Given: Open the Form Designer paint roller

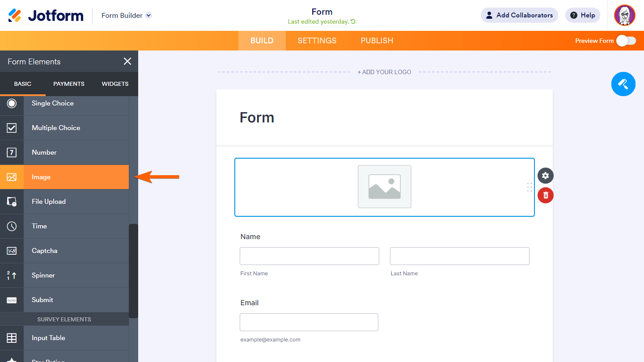Looking at the screenshot, I should pyautogui.click(x=623, y=84).
